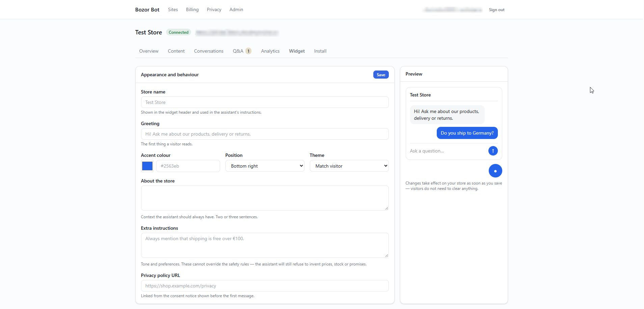This screenshot has height=309, width=644.
Task: Click the accent colour hex field
Action: coord(188,166)
